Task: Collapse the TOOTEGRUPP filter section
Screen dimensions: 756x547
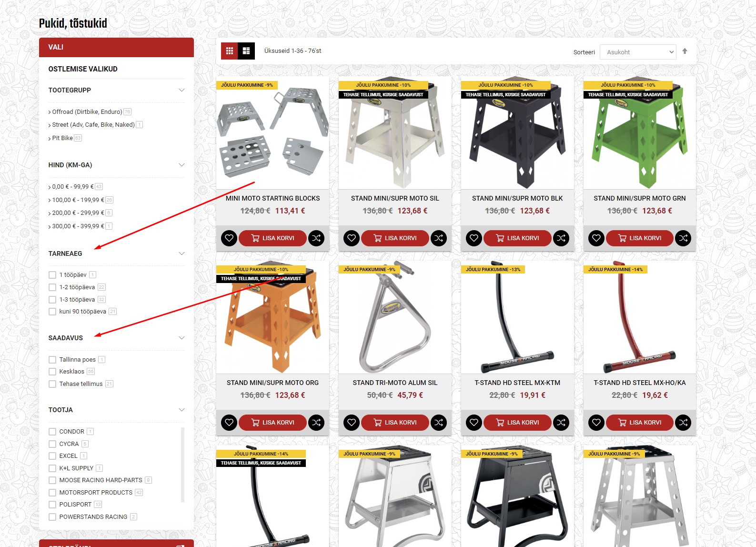Action: coord(181,90)
